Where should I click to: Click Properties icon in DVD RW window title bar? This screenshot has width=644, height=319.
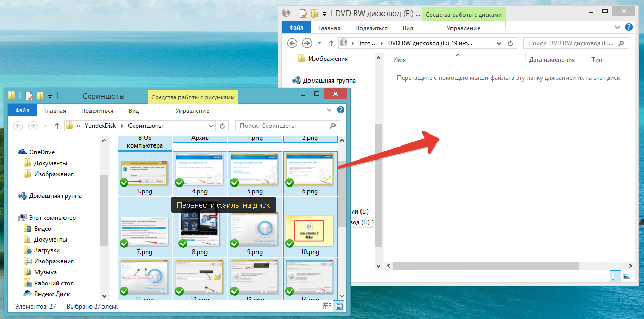click(x=303, y=13)
